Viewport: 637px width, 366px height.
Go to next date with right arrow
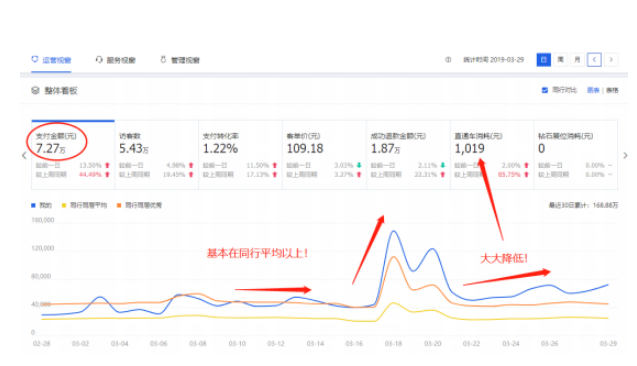coord(611,60)
